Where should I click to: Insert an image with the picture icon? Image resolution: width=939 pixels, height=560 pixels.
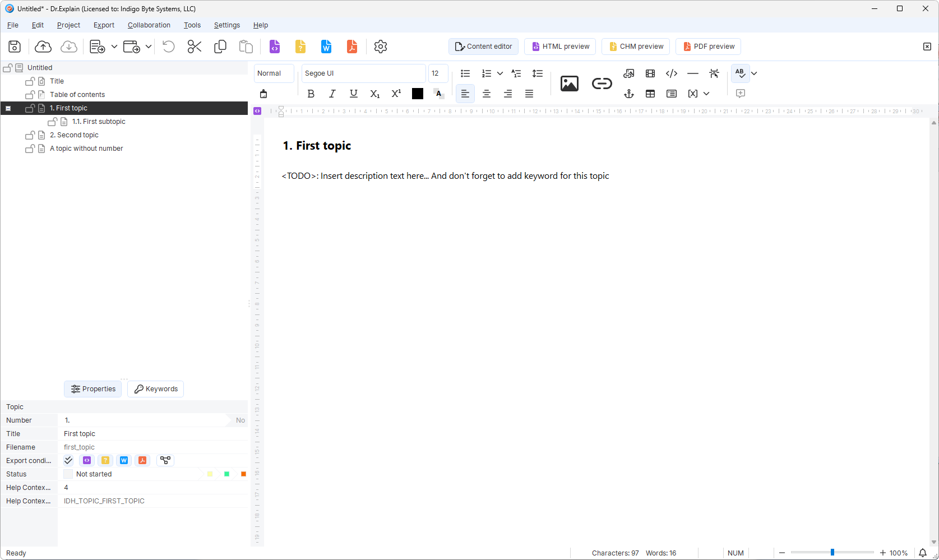pyautogui.click(x=570, y=84)
